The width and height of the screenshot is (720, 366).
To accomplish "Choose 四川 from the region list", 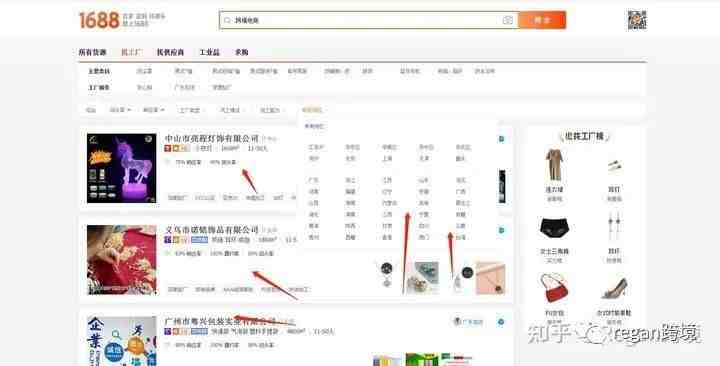I will pos(424,226).
